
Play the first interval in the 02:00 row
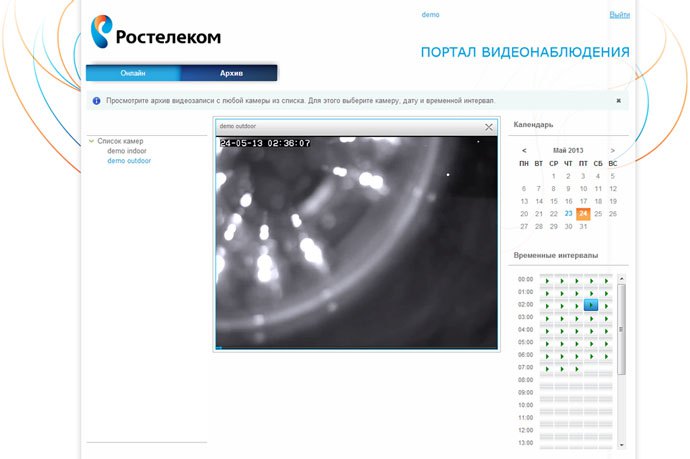(x=547, y=305)
